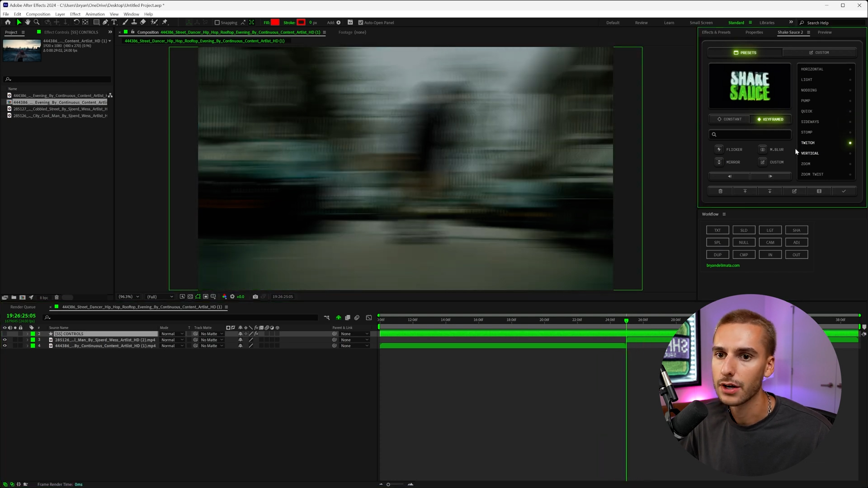Toggle the Flicker option icon

click(719, 150)
